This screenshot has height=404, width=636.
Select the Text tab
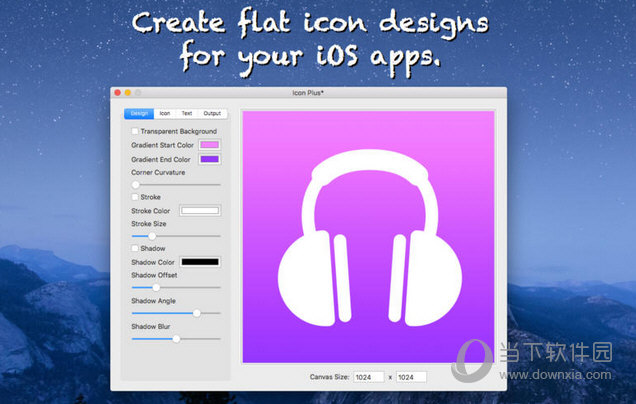click(187, 114)
